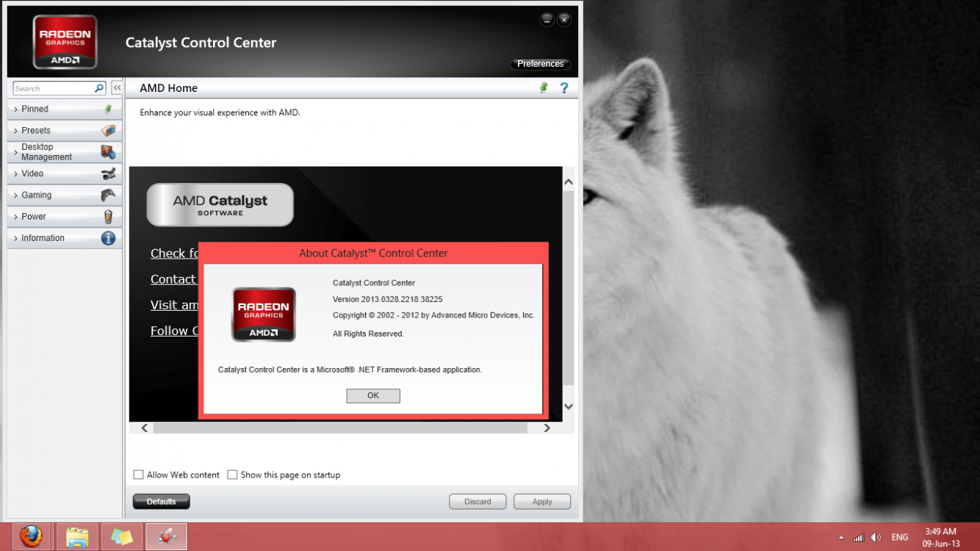Click the vertical scrollbar up arrow
Image resolution: width=980 pixels, height=551 pixels.
tap(569, 181)
